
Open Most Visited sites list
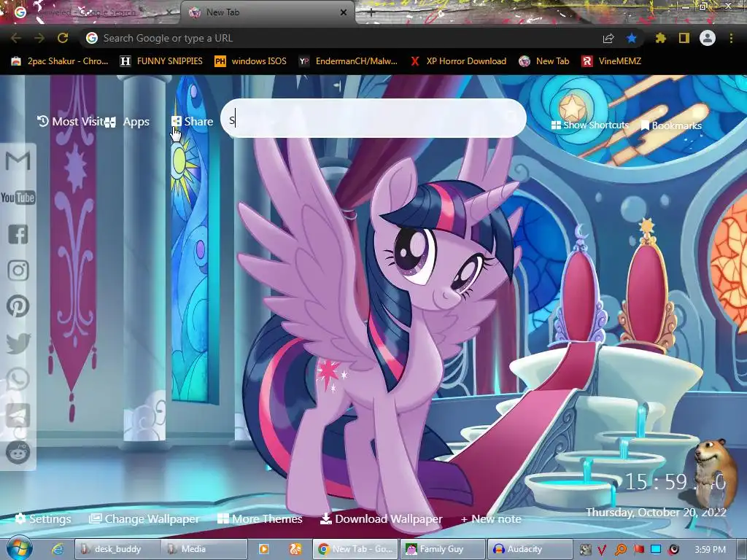tap(70, 122)
